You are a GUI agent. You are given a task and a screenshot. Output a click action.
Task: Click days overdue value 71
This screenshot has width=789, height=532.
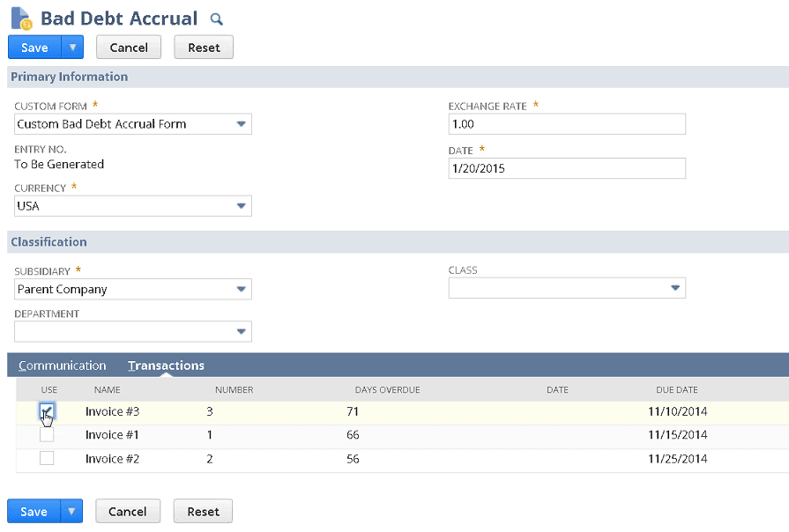[x=353, y=412]
